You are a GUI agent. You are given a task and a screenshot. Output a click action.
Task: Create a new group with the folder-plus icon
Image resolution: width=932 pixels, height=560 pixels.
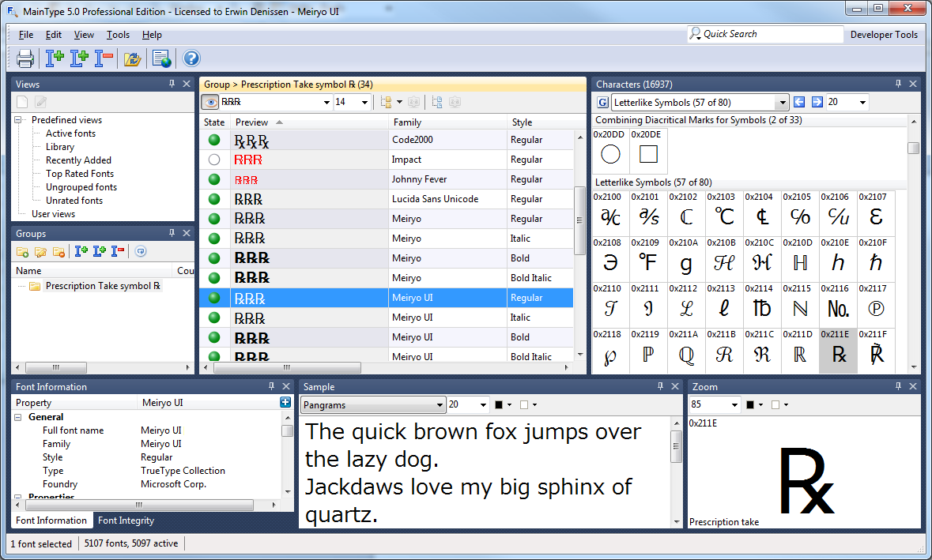click(x=23, y=252)
